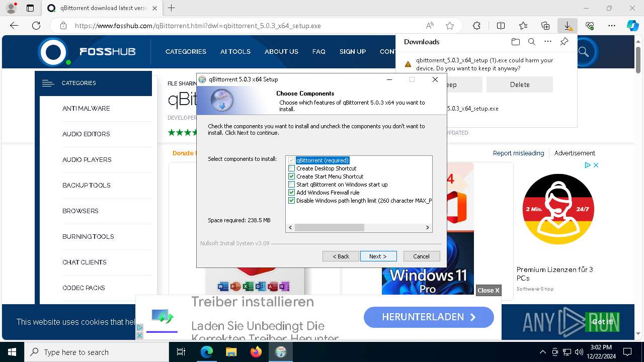644x362 pixels.
Task: Open Copilot icon in Edge toolbar
Action: (x=632, y=26)
